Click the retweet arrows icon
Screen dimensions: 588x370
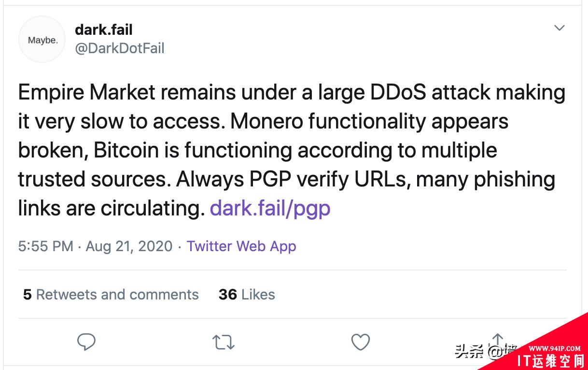pos(224,342)
